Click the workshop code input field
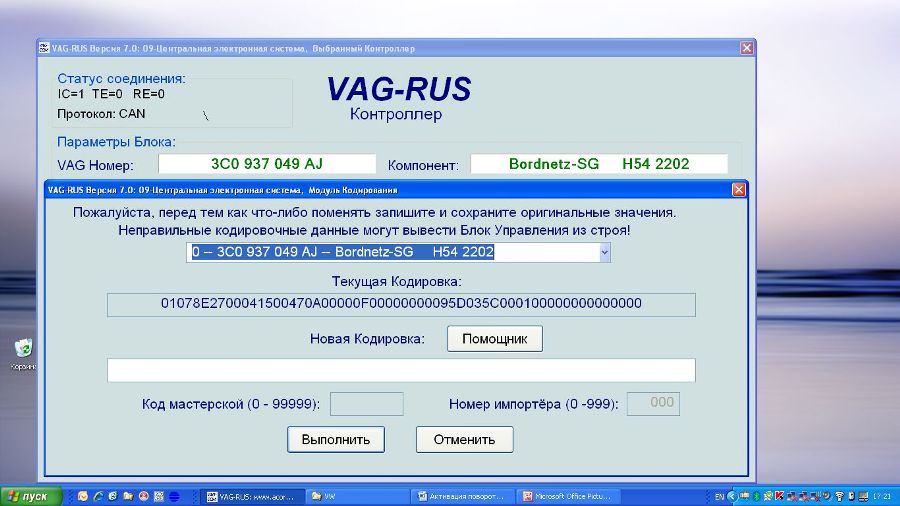900x506 pixels. pyautogui.click(x=366, y=404)
